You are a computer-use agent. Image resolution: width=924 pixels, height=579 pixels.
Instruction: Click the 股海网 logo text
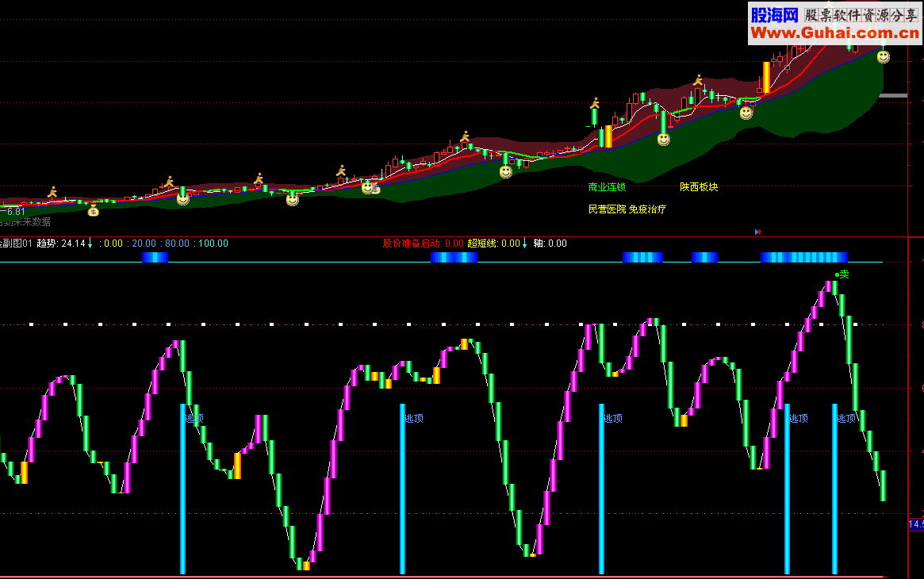point(774,15)
